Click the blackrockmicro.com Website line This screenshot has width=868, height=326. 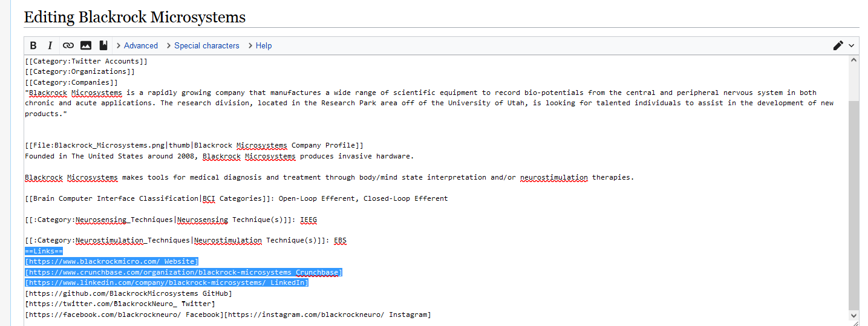tap(111, 262)
